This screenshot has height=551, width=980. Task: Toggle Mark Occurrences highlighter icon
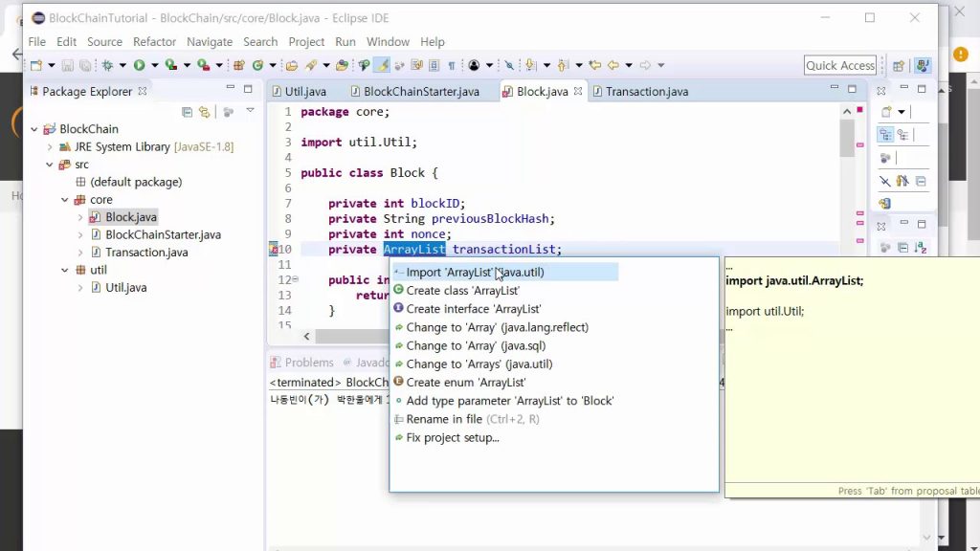tap(382, 65)
